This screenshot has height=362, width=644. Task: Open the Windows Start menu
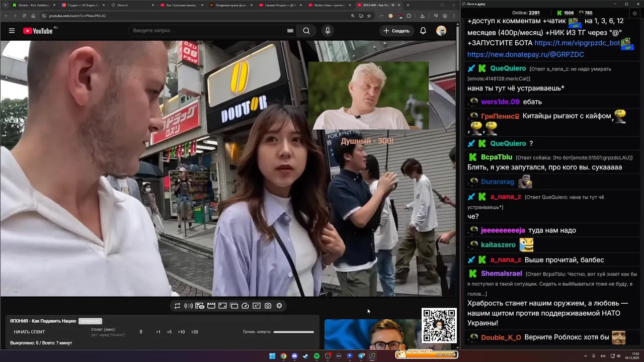click(272, 356)
